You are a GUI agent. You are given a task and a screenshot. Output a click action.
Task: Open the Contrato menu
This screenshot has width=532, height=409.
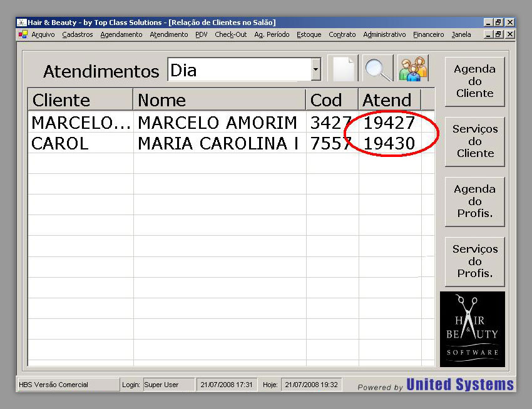342,34
